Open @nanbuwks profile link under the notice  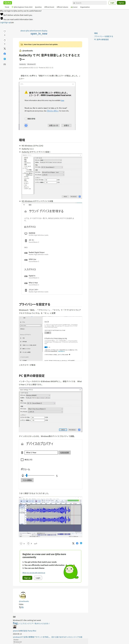[x=28, y=50]
